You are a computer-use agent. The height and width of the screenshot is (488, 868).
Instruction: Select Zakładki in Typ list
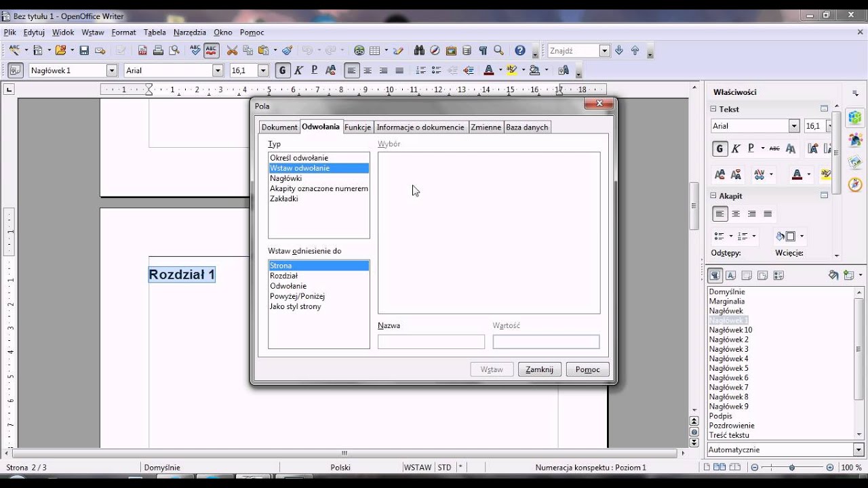click(319, 199)
